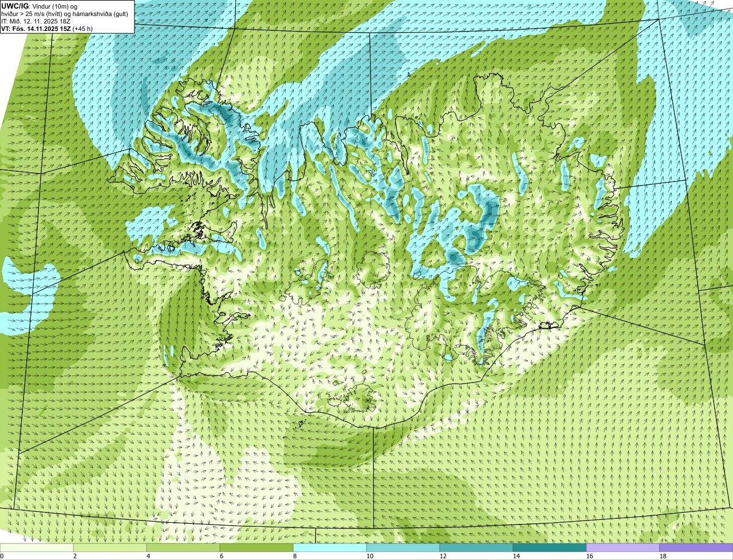Click the 12–14 m/s teal legend swatch
This screenshot has width=733, height=560.
476,548
